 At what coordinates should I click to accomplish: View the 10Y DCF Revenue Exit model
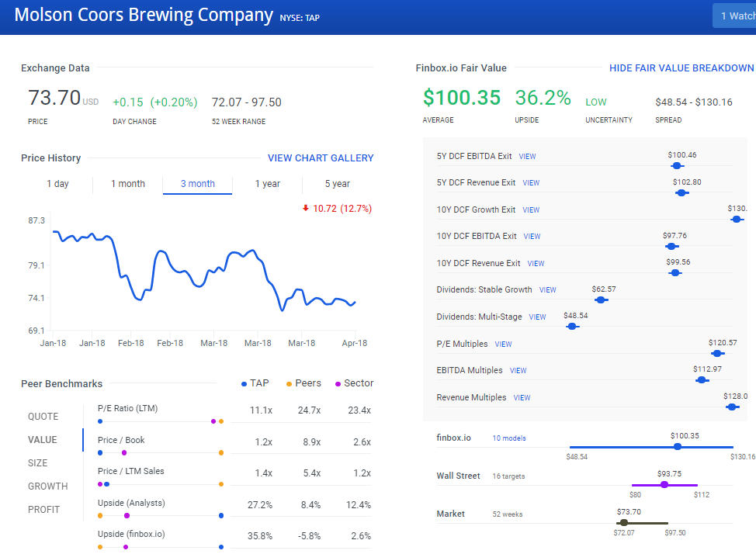tap(536, 264)
